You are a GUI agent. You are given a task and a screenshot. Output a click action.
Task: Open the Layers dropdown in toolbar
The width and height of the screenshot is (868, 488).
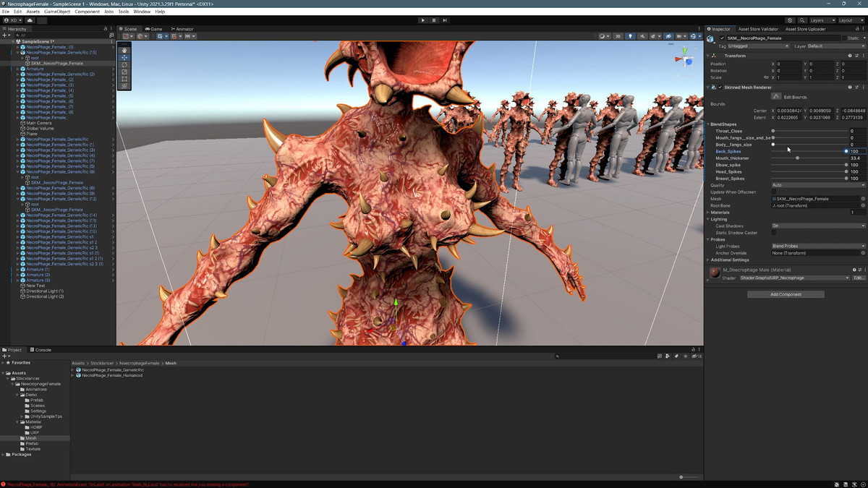(x=822, y=20)
